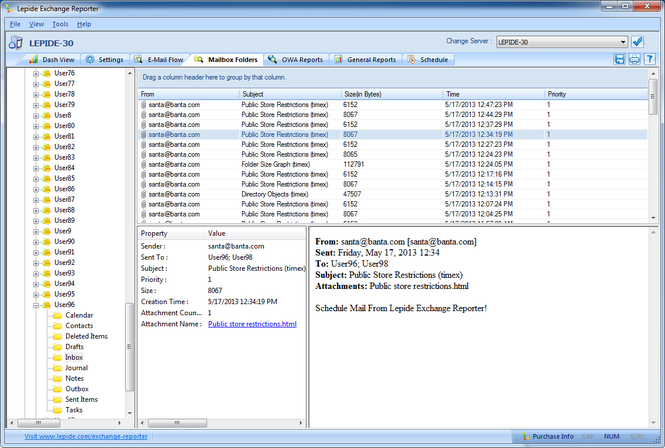Click the email list scroll down arrow
The height and width of the screenshot is (448, 665).
pyautogui.click(x=653, y=218)
